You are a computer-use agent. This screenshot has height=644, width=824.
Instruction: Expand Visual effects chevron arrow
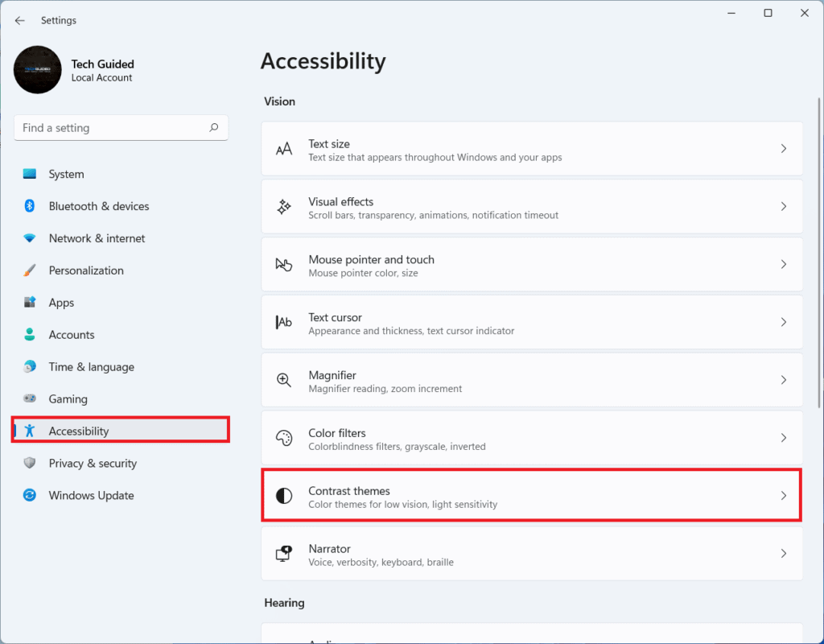[783, 207]
